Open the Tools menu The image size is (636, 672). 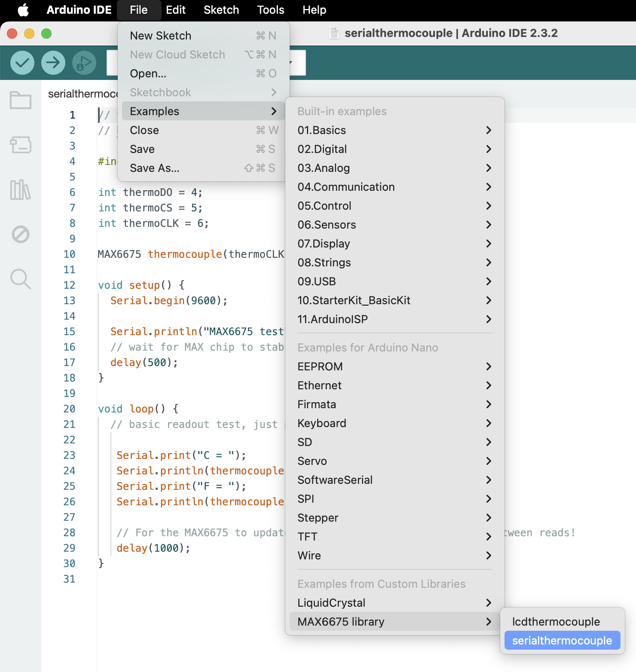pos(271,10)
